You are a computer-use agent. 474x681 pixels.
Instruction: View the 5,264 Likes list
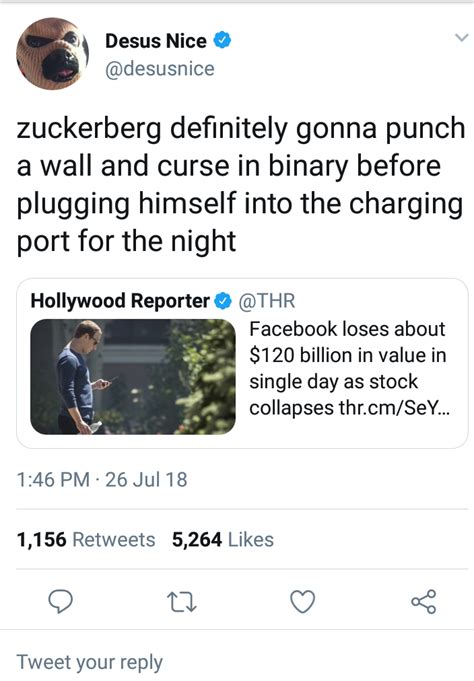coord(223,539)
